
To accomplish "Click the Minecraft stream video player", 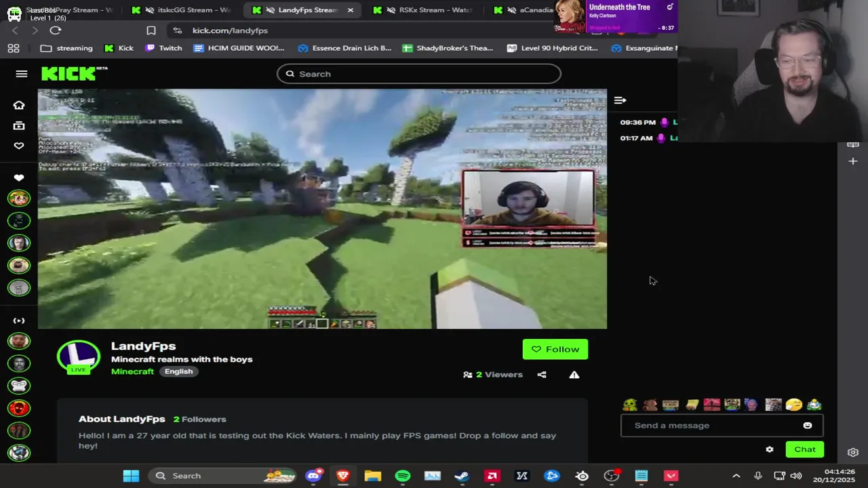I will tap(322, 209).
